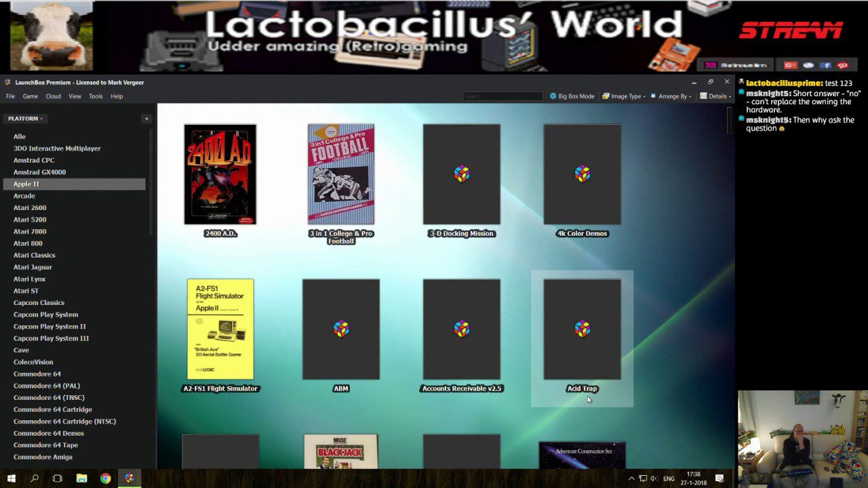Viewport: 868px width, 488px height.
Task: Expand the Details dropdown
Action: (x=715, y=96)
